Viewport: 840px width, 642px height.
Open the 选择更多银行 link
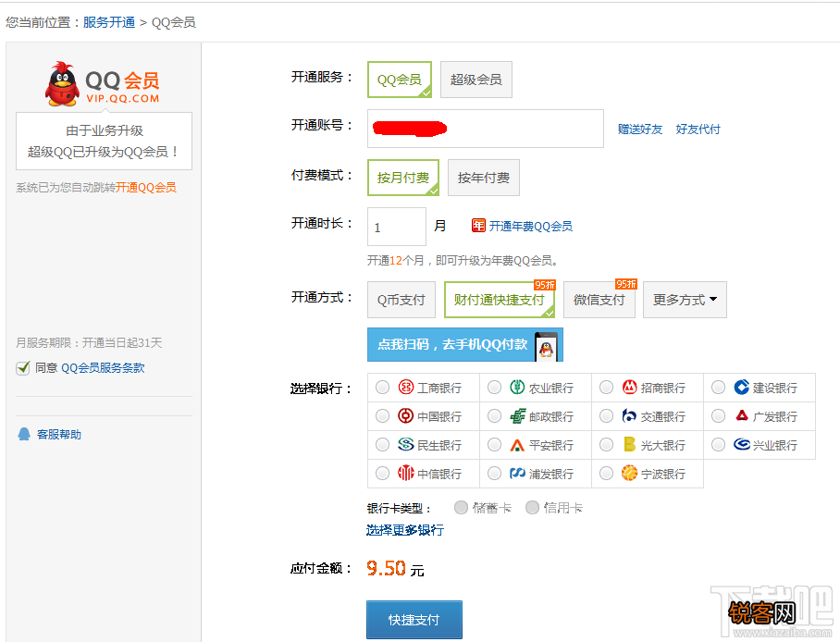pyautogui.click(x=405, y=530)
